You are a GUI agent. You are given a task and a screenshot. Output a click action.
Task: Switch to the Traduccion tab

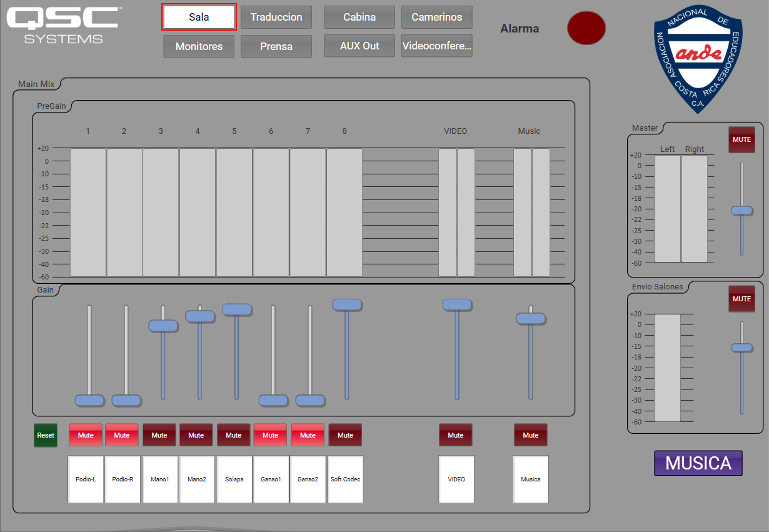click(276, 18)
